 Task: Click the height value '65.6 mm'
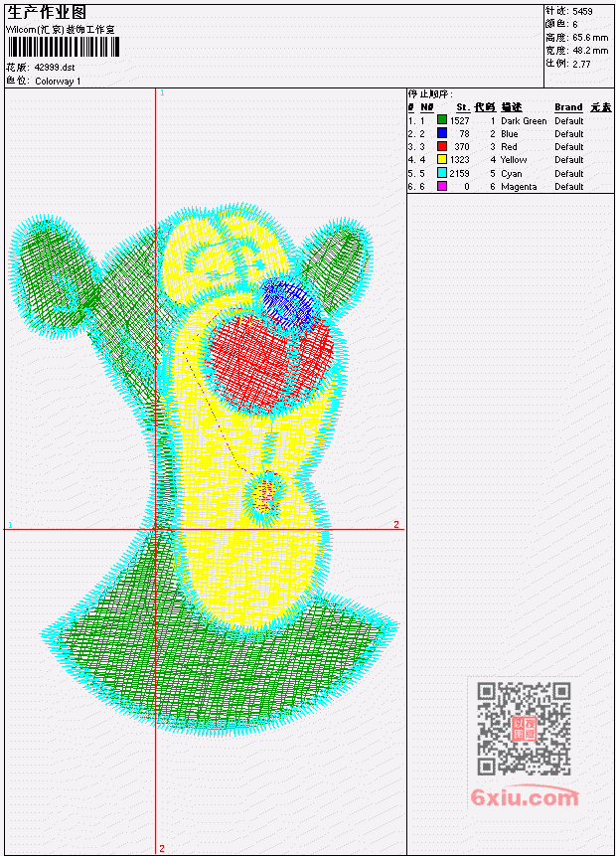[x=590, y=38]
